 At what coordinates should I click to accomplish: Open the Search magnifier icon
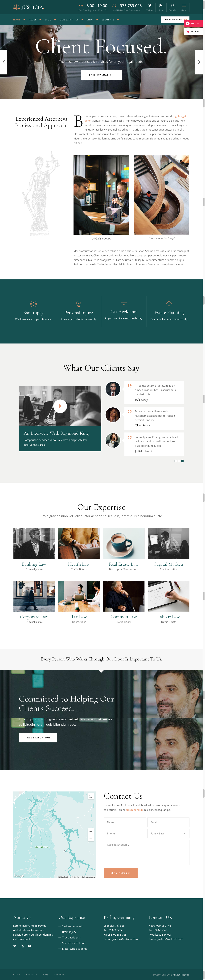coord(172,5)
